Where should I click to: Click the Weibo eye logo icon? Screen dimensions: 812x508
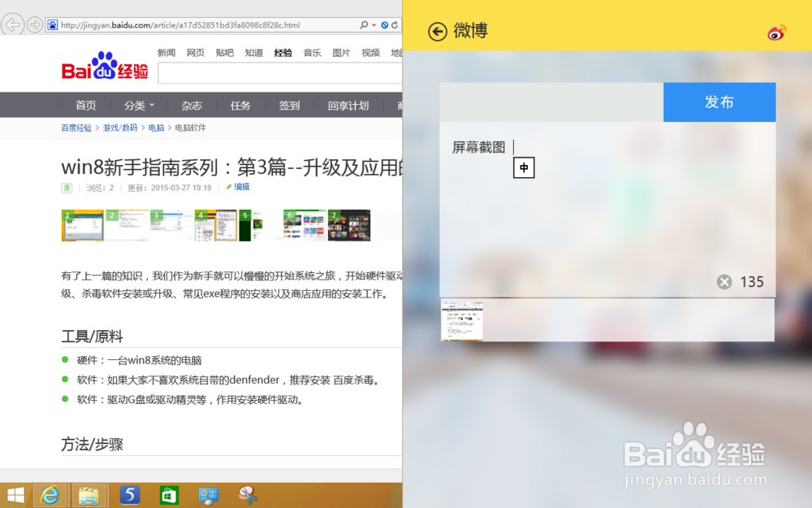[x=776, y=33]
